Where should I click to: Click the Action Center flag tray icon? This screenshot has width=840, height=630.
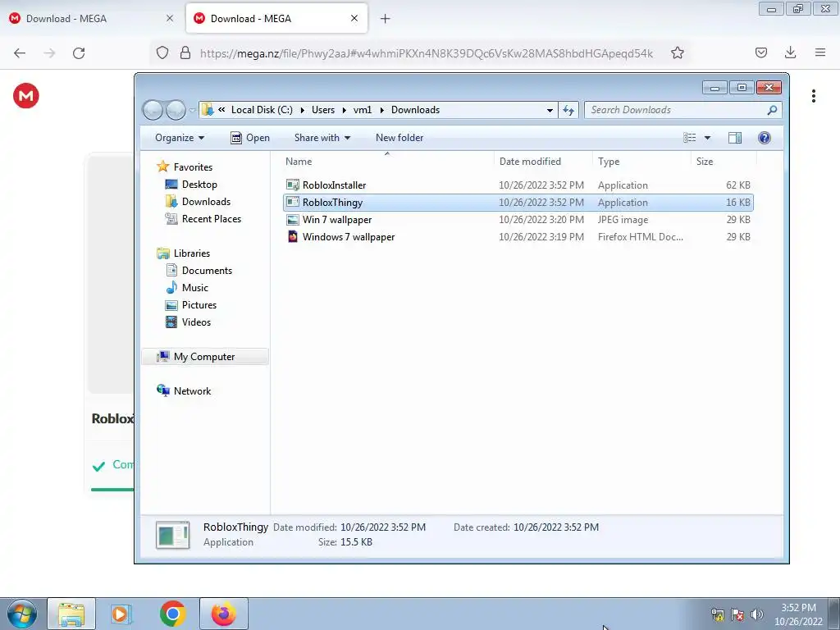pyautogui.click(x=737, y=614)
